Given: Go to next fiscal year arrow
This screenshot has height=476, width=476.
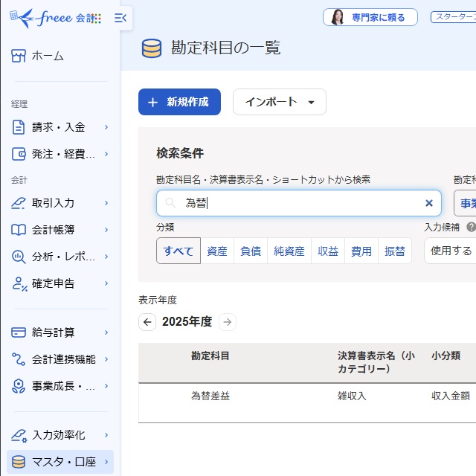Looking at the screenshot, I should 228,322.
